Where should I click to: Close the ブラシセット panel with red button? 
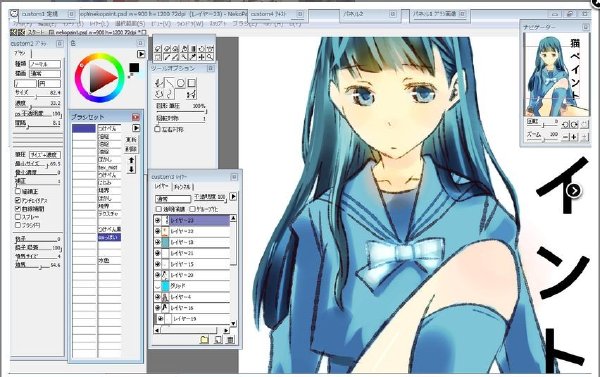(x=135, y=117)
